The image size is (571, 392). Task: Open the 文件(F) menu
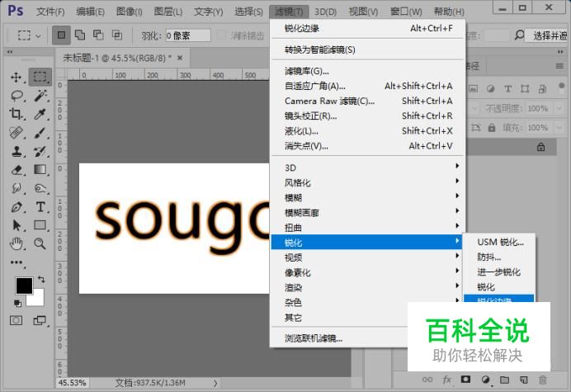tap(50, 12)
